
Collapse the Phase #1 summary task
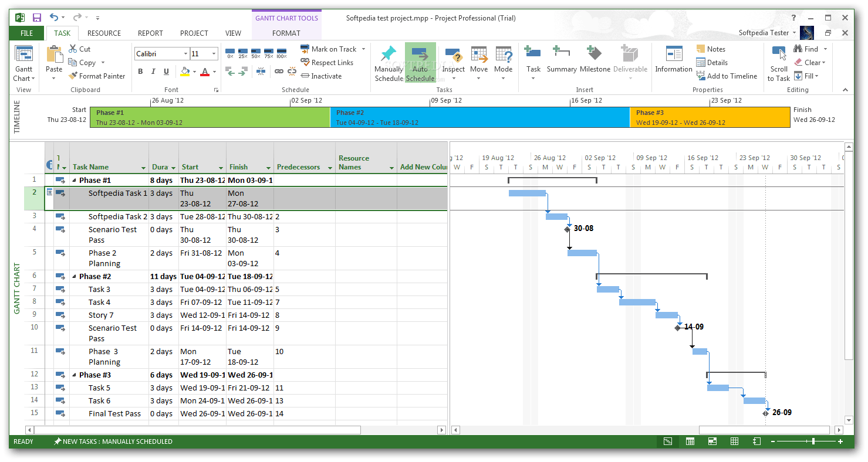point(74,181)
